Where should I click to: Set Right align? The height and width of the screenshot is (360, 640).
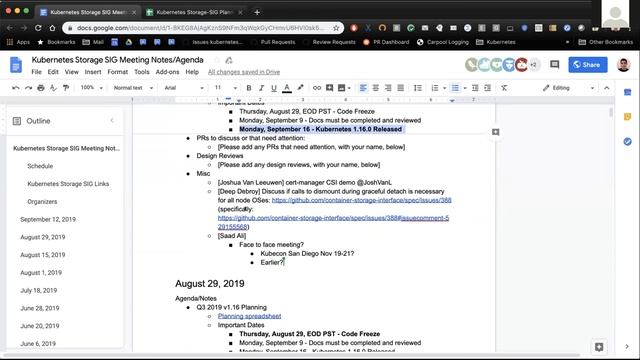point(388,88)
